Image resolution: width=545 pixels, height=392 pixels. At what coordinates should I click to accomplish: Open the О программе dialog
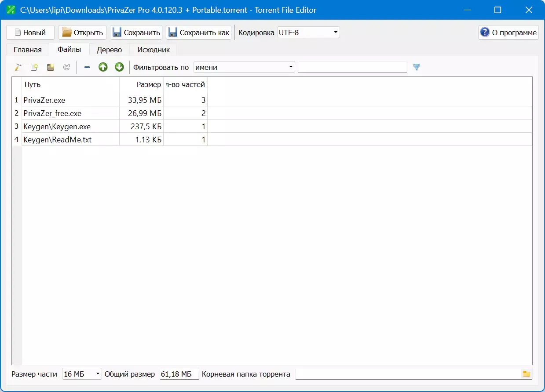coord(508,33)
